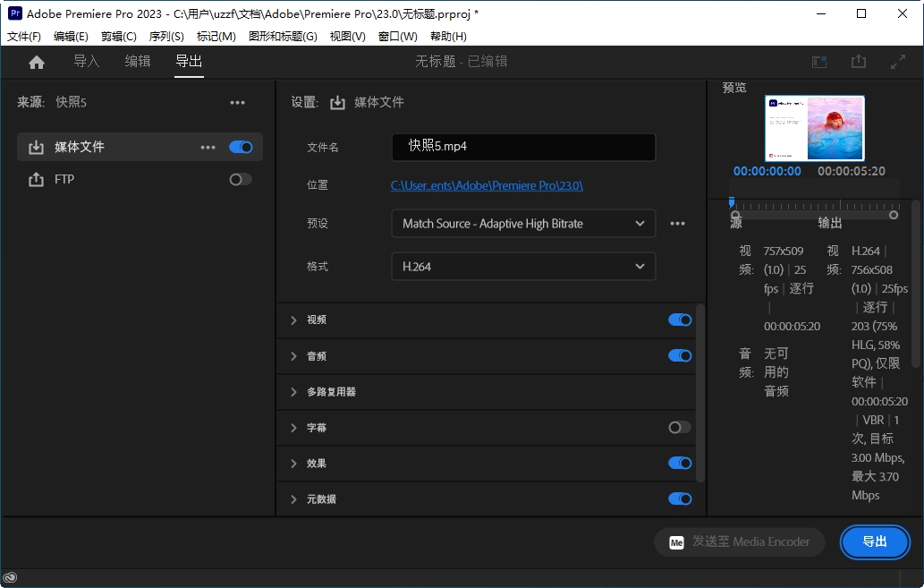Viewport: 924px width, 588px height.
Task: Open the 格式 H.264 dropdown
Action: [x=522, y=266]
